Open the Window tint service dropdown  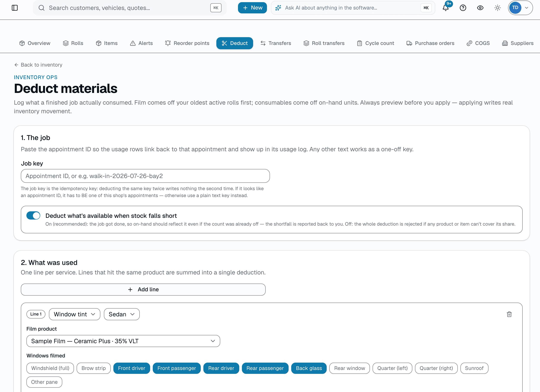[x=74, y=314]
